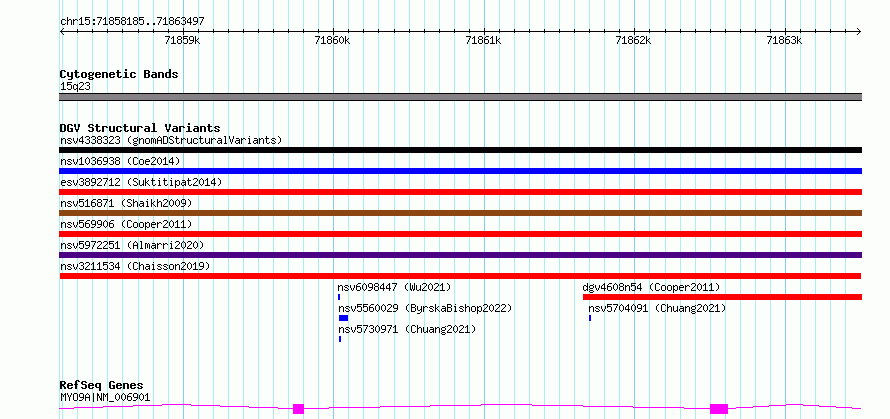Select the DGV Structural Variants track title
The image size is (890, 419).
click(140, 128)
